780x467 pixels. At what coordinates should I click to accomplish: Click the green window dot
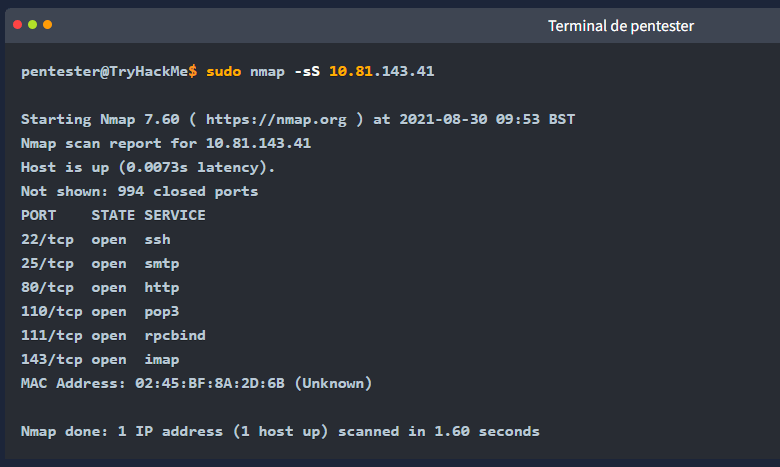pos(32,25)
